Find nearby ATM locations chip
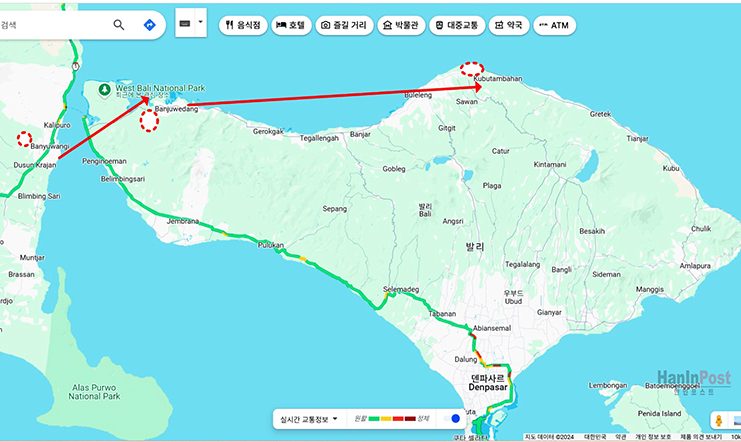This screenshot has height=442, width=741. [559, 25]
